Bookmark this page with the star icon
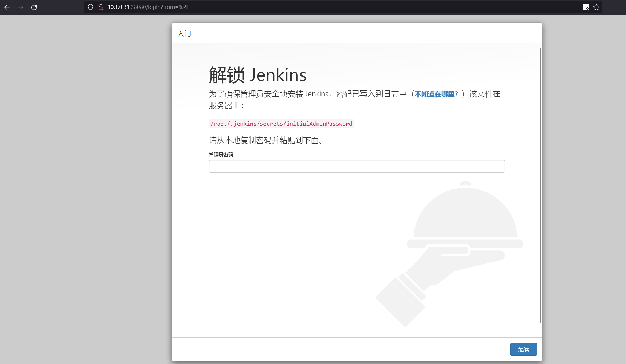Screen dimensions: 626x364 click(x=596, y=7)
